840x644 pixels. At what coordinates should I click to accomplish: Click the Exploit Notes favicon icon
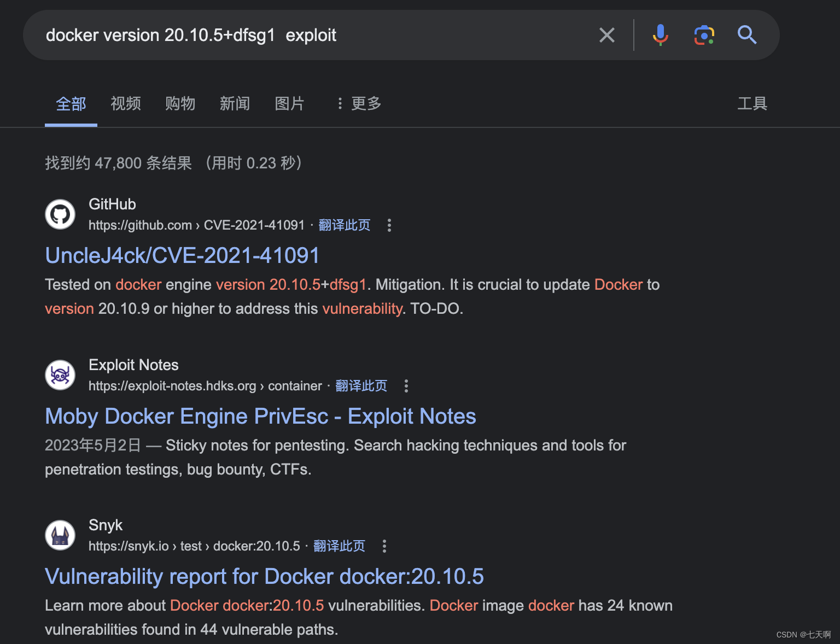(x=60, y=375)
